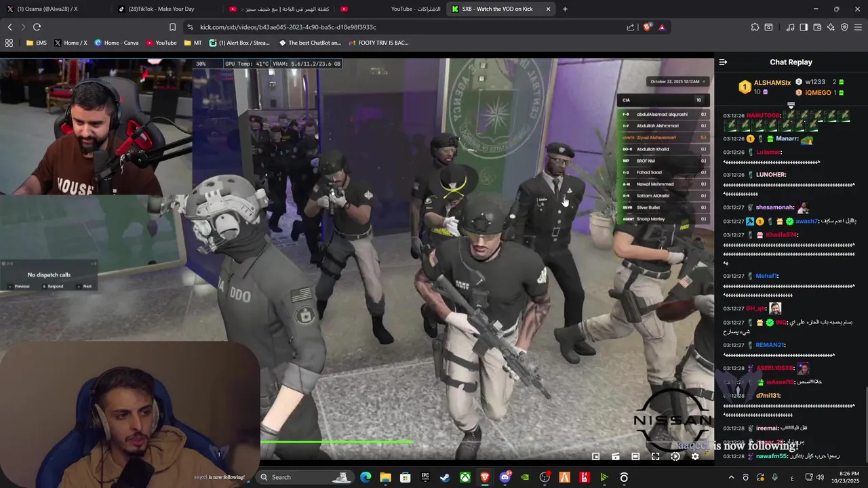Open Brave Rewards triangle icon
This screenshot has height=488, width=868.
point(662,27)
